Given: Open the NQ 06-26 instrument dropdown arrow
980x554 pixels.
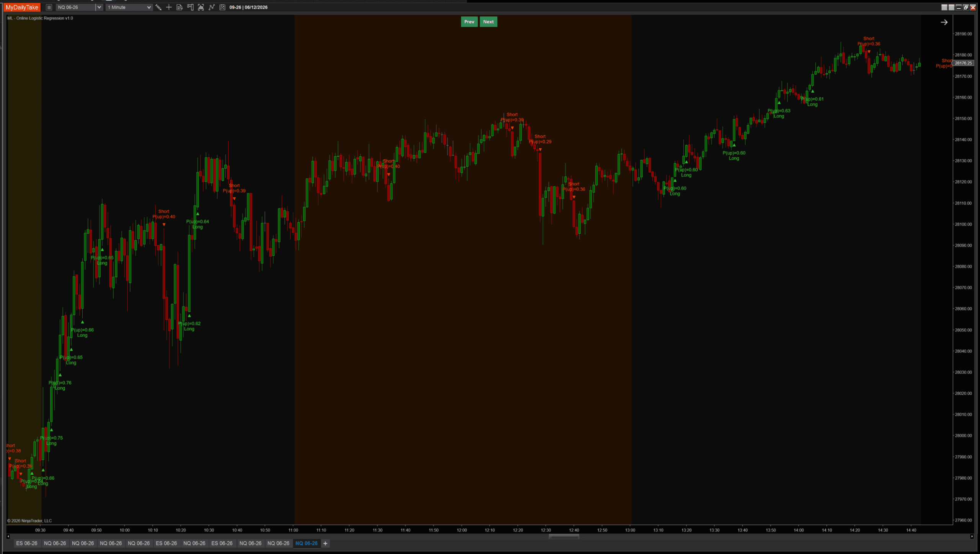Looking at the screenshot, I should tap(99, 7).
